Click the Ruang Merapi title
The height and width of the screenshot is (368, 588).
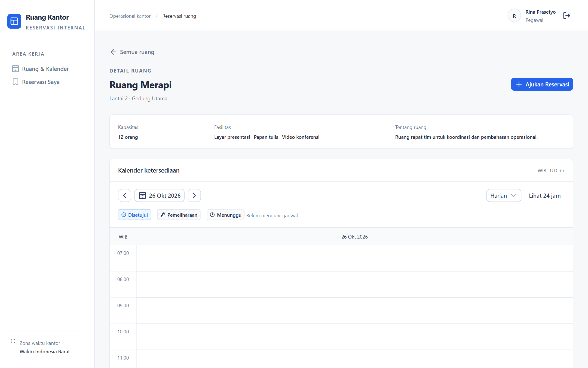click(140, 85)
